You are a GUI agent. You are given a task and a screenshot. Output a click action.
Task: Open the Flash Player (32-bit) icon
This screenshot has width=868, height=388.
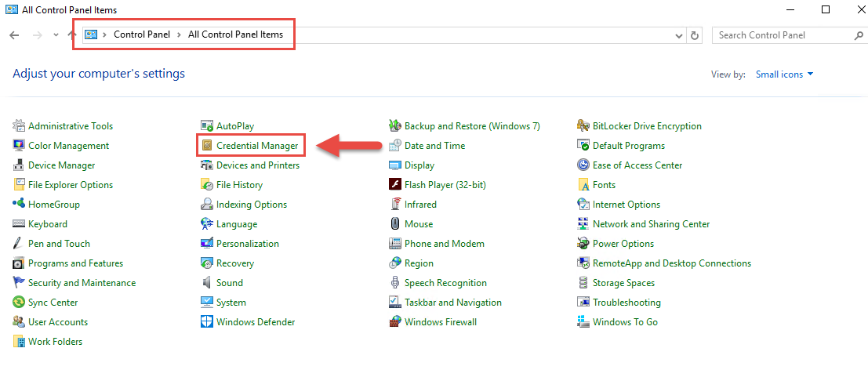(395, 185)
